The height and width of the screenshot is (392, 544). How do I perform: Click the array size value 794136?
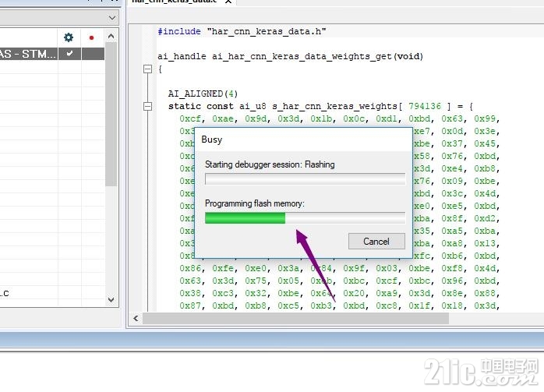(425, 106)
